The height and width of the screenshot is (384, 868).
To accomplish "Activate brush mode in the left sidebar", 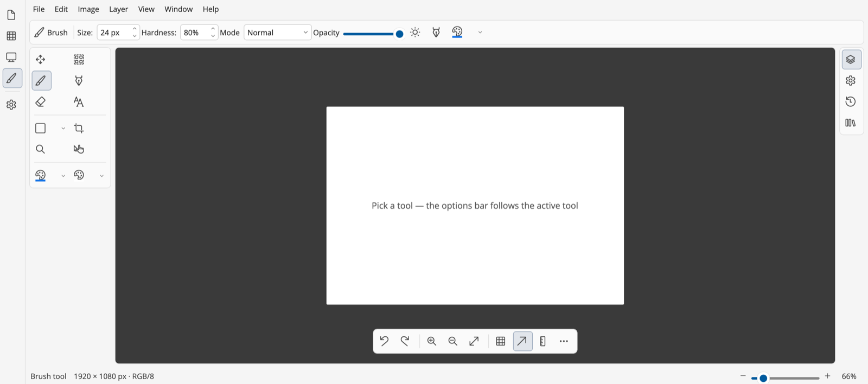I will click(x=12, y=78).
